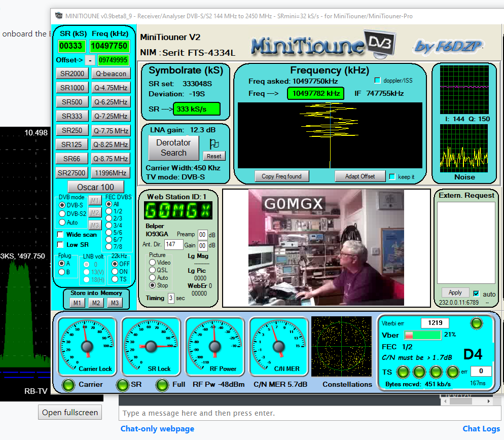The width and height of the screenshot is (504, 440).
Task: Click the SR (kS) value field 00333
Action: [x=71, y=46]
